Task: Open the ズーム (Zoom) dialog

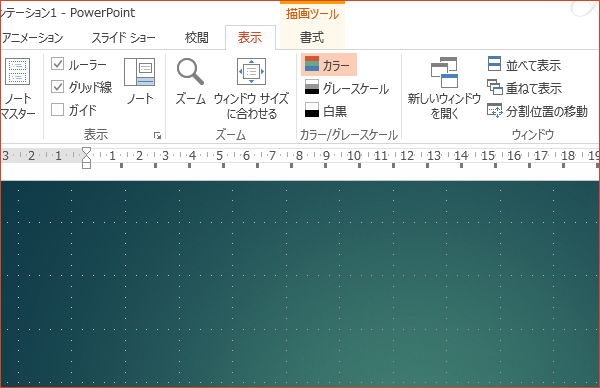Action: click(x=190, y=82)
